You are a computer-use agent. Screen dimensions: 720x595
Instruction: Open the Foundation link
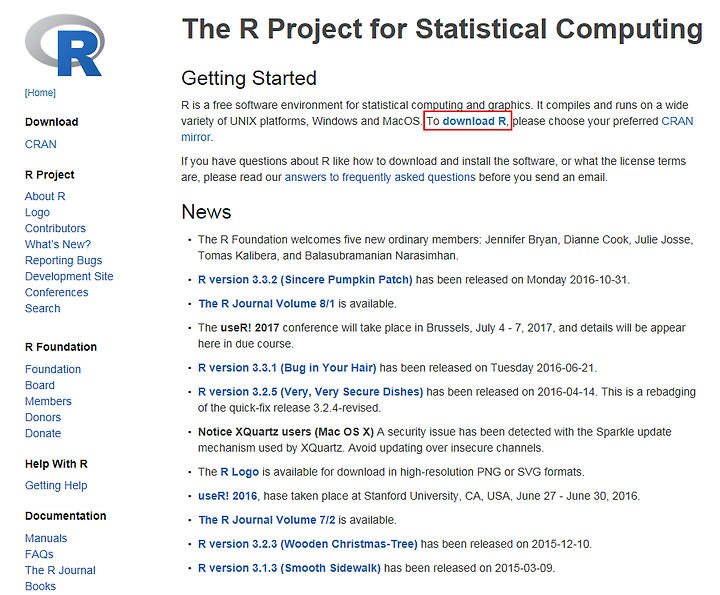(53, 369)
